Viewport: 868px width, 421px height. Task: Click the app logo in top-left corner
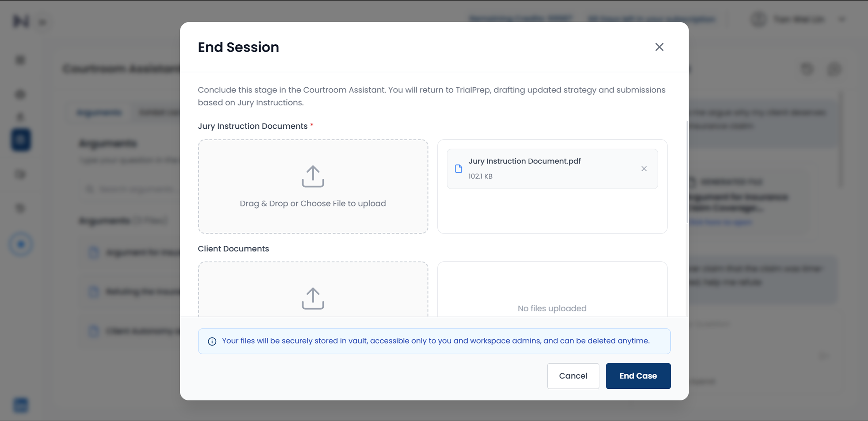pyautogui.click(x=21, y=21)
